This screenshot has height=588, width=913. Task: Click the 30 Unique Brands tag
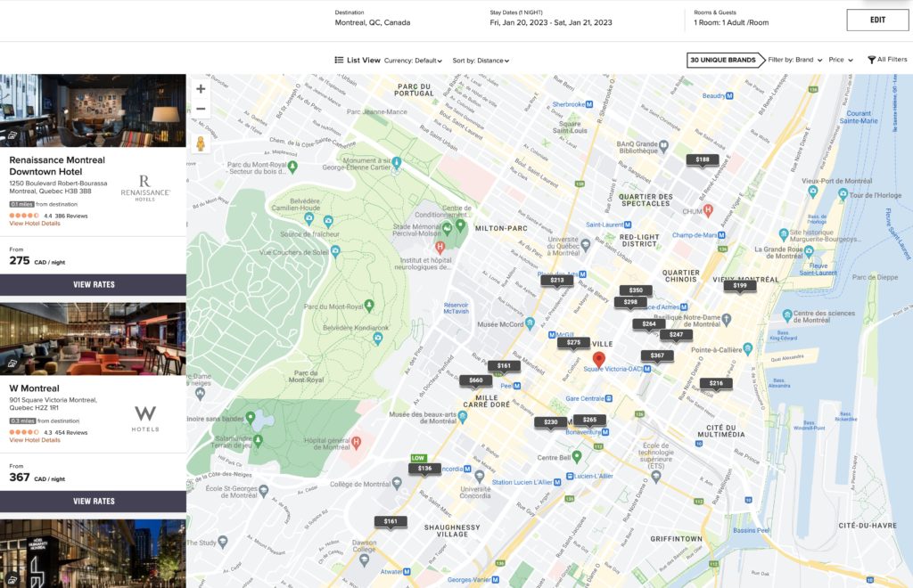(721, 60)
